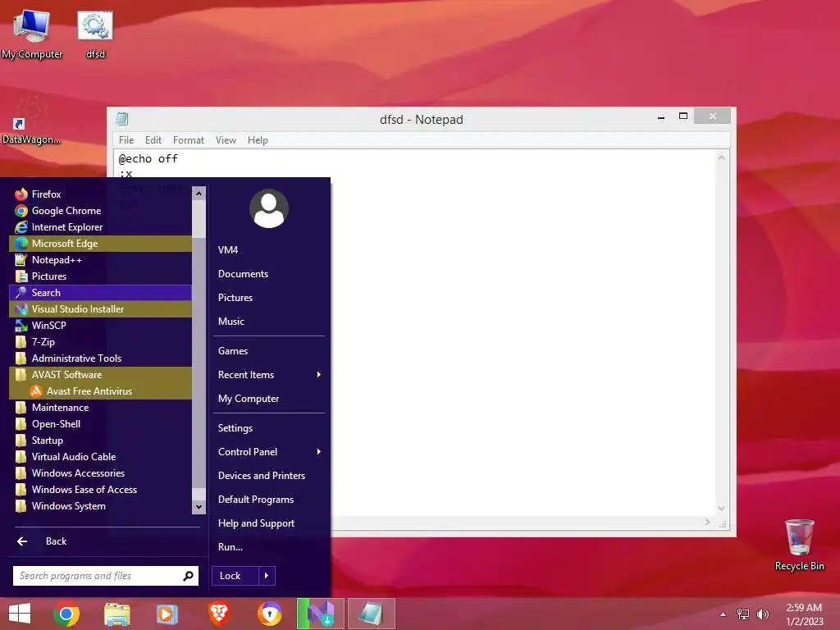Open WinSCP from the start menu
Image resolution: width=840 pixels, height=630 pixels.
click(x=100, y=325)
